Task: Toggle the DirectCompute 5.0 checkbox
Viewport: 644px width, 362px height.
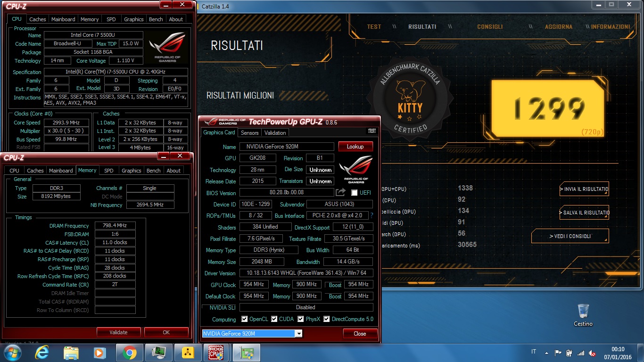Action: pyautogui.click(x=326, y=319)
